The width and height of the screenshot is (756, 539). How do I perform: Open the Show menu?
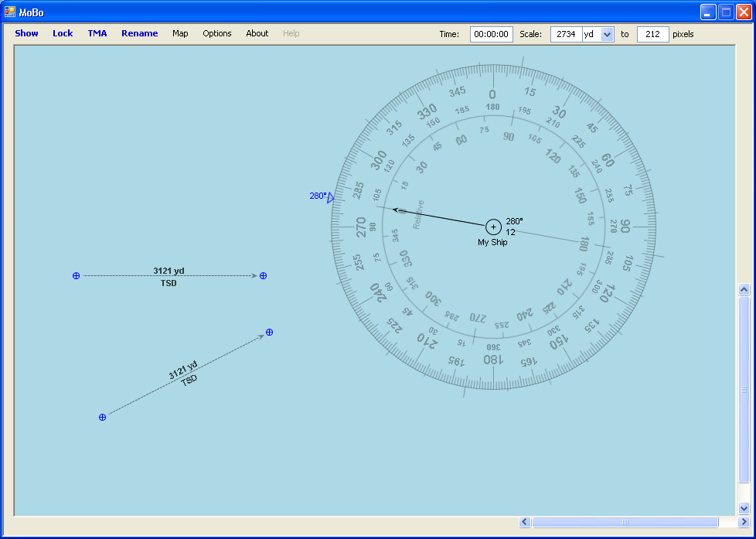click(x=26, y=33)
